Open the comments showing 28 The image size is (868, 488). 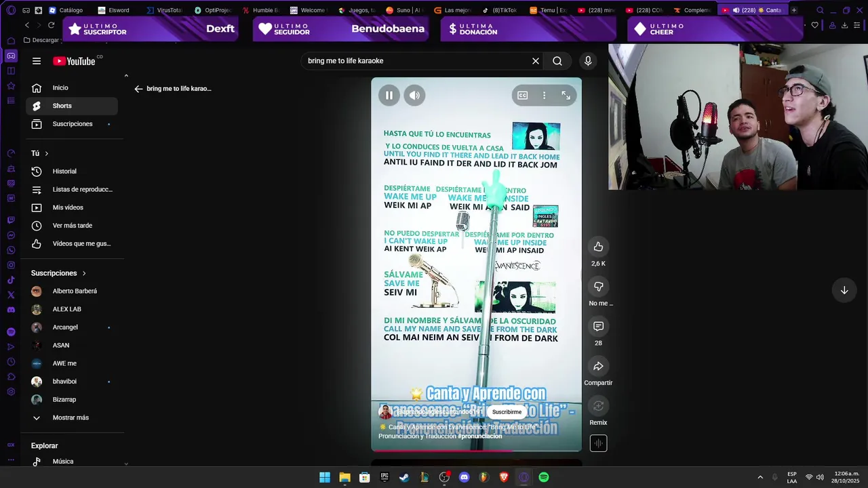(x=598, y=327)
